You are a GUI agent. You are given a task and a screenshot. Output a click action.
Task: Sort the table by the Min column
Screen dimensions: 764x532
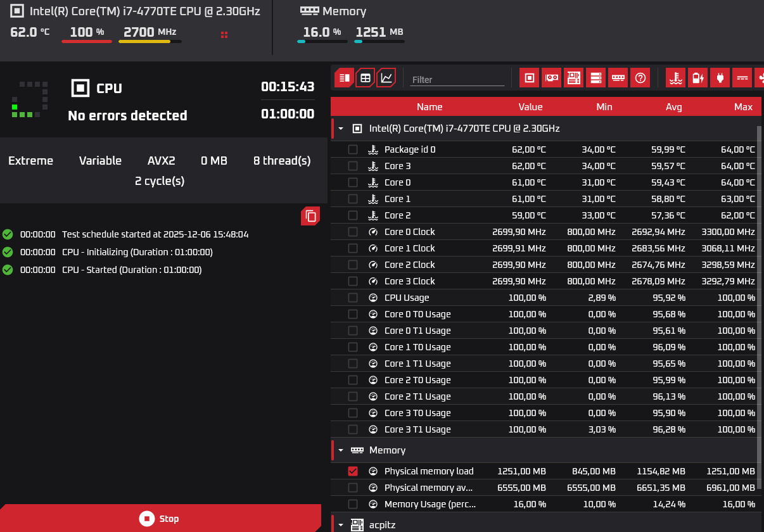604,107
